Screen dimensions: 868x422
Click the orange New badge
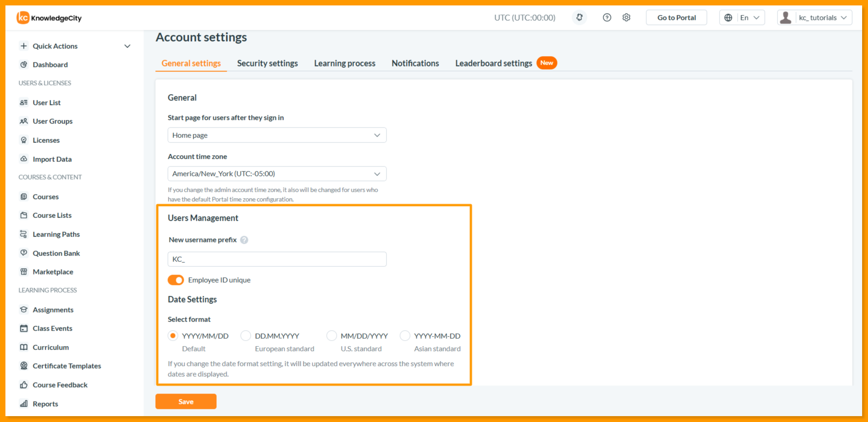547,63
